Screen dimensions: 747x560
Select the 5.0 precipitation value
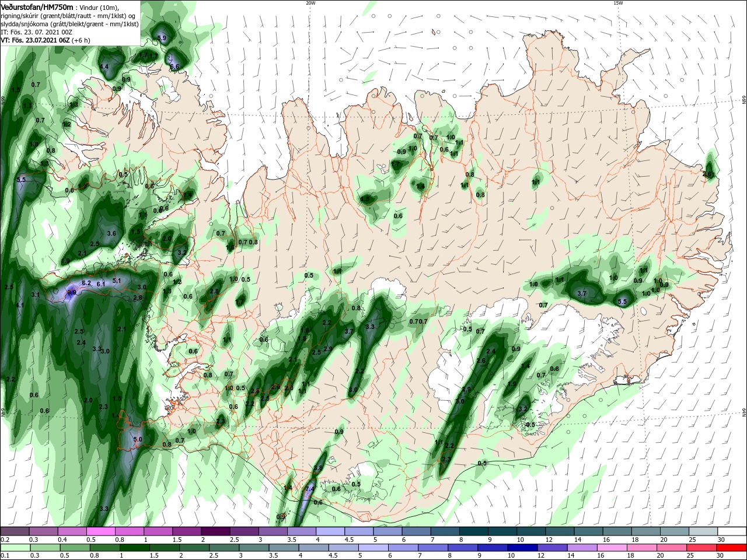[x=138, y=439]
